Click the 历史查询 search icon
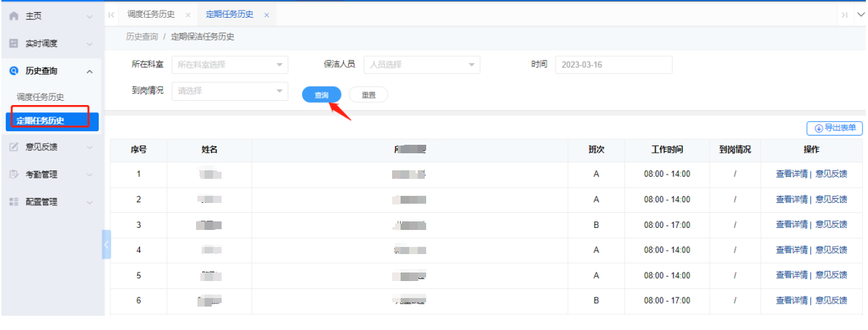 click(x=13, y=71)
